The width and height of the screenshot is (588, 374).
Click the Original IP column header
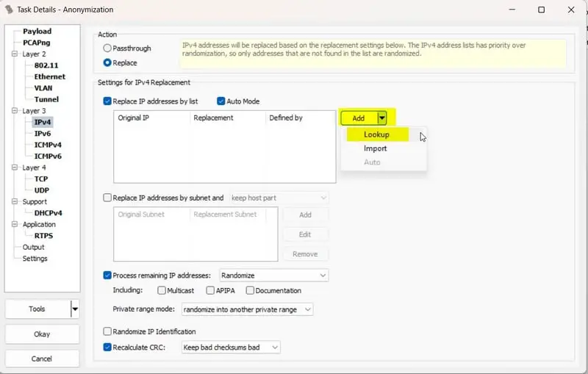coord(152,118)
